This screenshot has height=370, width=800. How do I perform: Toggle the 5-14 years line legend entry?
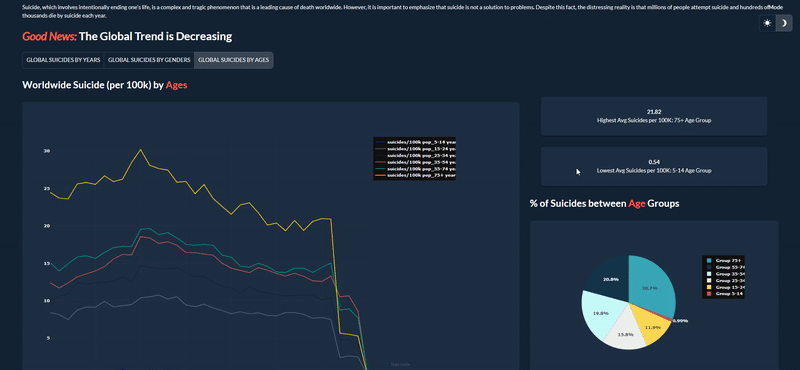click(x=415, y=142)
